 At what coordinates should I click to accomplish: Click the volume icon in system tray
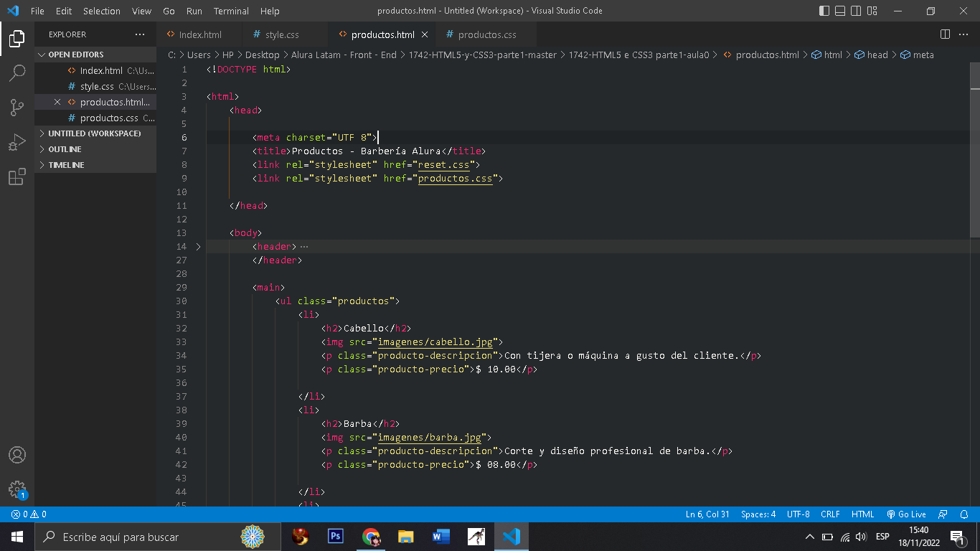tap(861, 537)
